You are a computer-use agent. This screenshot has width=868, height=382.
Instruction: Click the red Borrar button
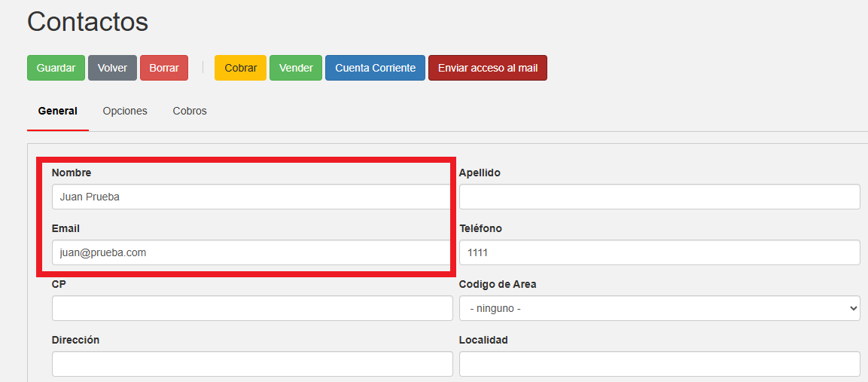tap(163, 68)
